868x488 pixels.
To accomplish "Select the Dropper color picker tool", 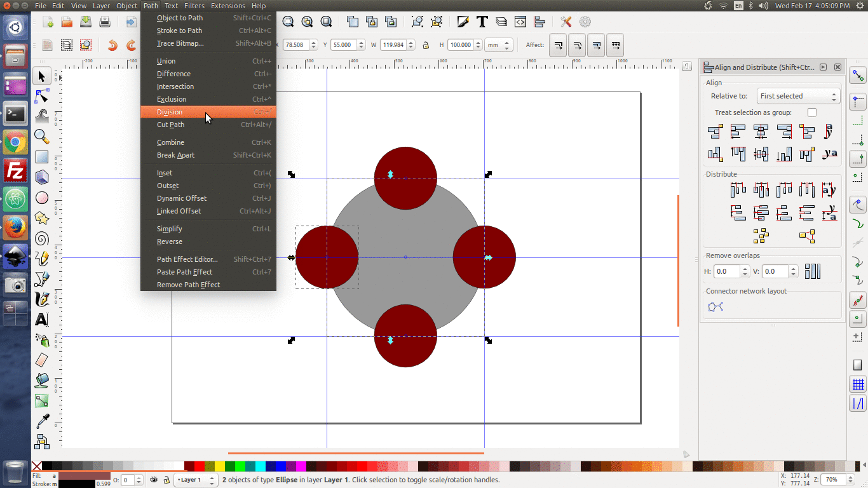I will tap(42, 421).
